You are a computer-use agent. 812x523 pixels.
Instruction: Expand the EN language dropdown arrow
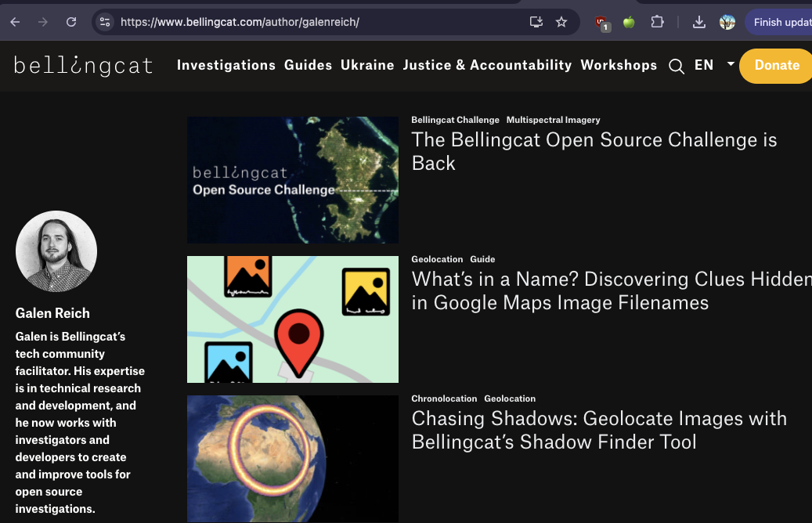[x=731, y=64]
